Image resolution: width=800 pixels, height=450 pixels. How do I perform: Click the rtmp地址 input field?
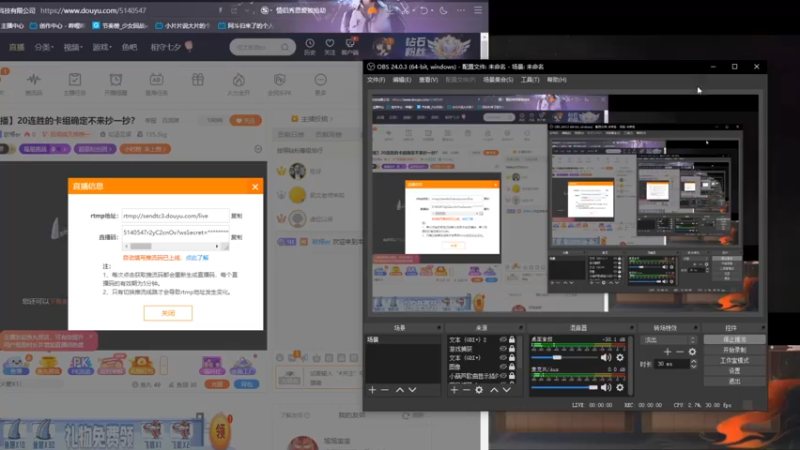click(x=175, y=216)
